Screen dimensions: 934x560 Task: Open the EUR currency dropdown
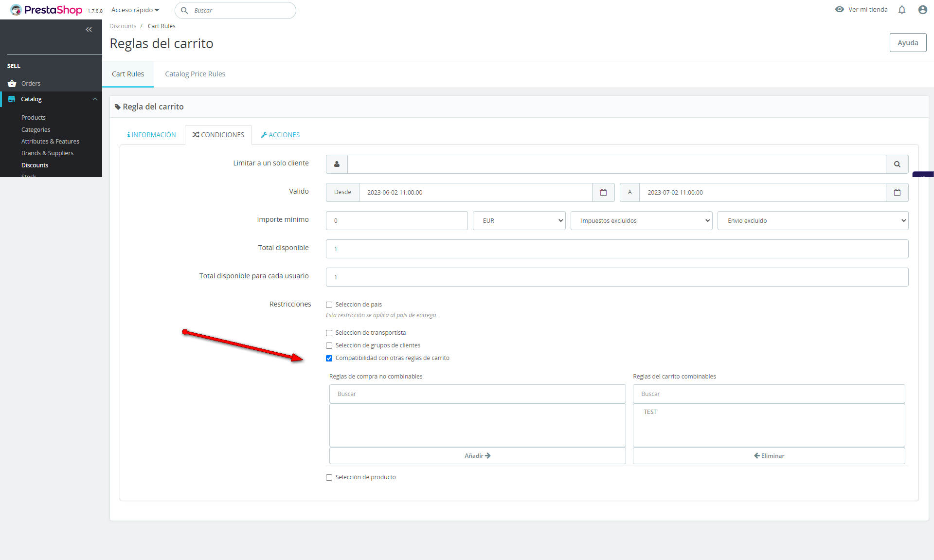[x=519, y=221]
